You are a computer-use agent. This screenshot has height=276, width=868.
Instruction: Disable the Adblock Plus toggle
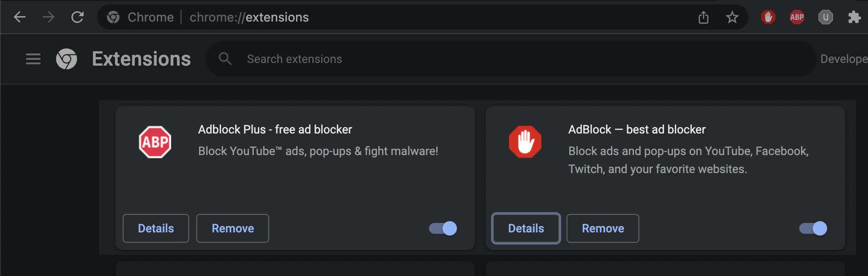point(443,228)
